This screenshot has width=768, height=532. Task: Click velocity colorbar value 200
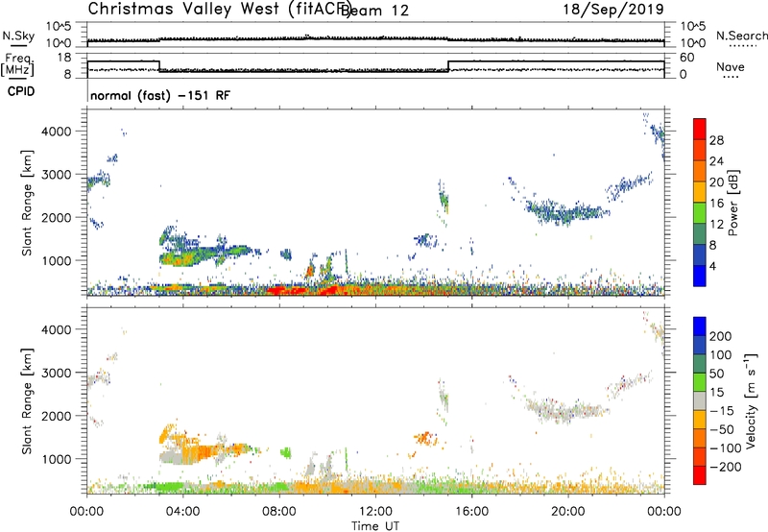click(x=721, y=336)
